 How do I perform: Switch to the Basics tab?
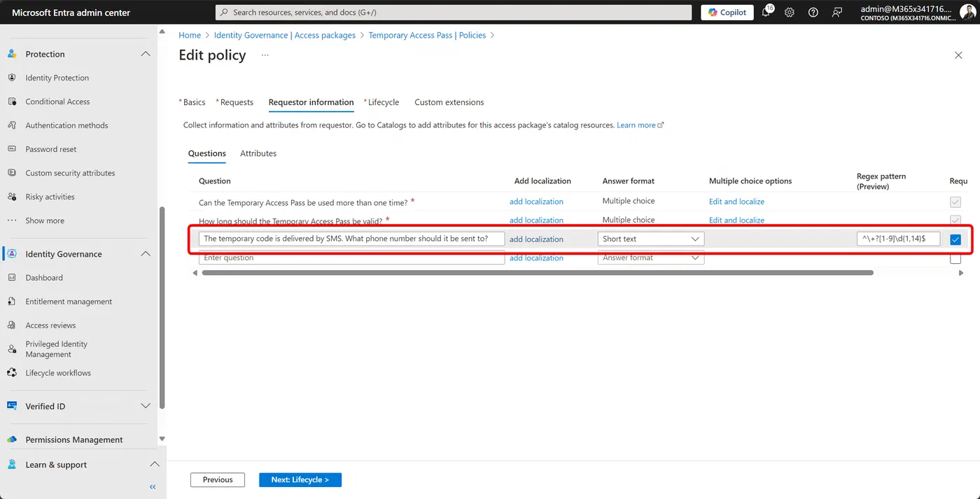pyautogui.click(x=192, y=102)
